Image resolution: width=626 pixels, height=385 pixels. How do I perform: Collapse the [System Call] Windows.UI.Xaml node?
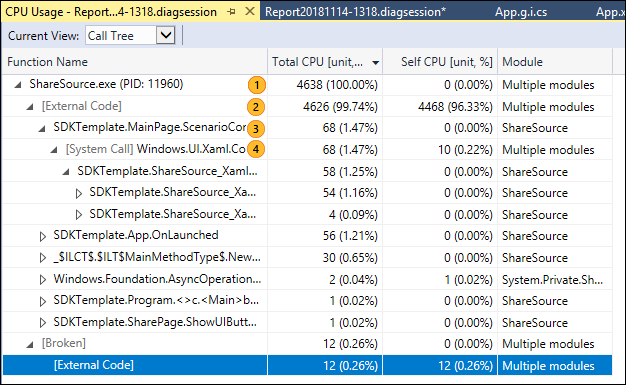pos(54,150)
